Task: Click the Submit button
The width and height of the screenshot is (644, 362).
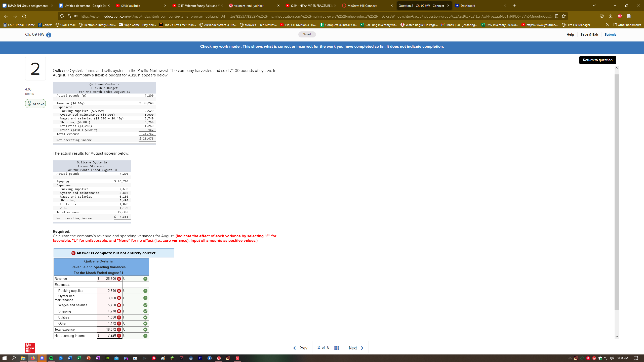Action: tap(610, 35)
